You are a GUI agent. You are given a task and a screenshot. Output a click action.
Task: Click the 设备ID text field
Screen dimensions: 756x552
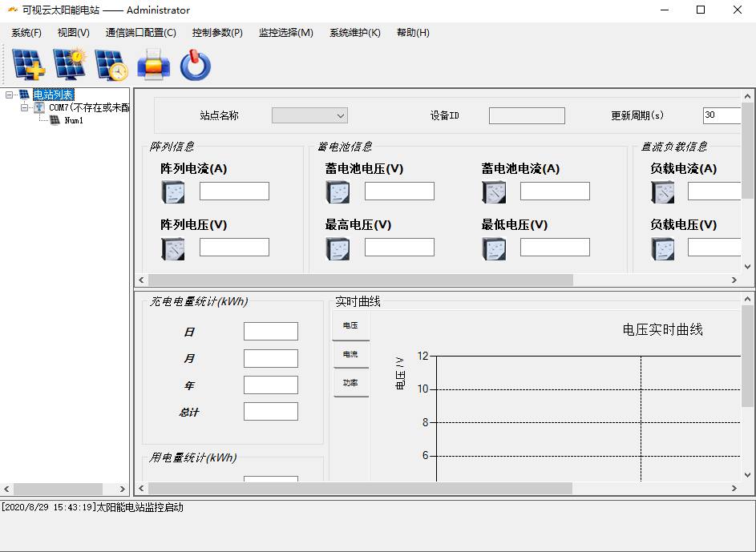[x=527, y=115]
